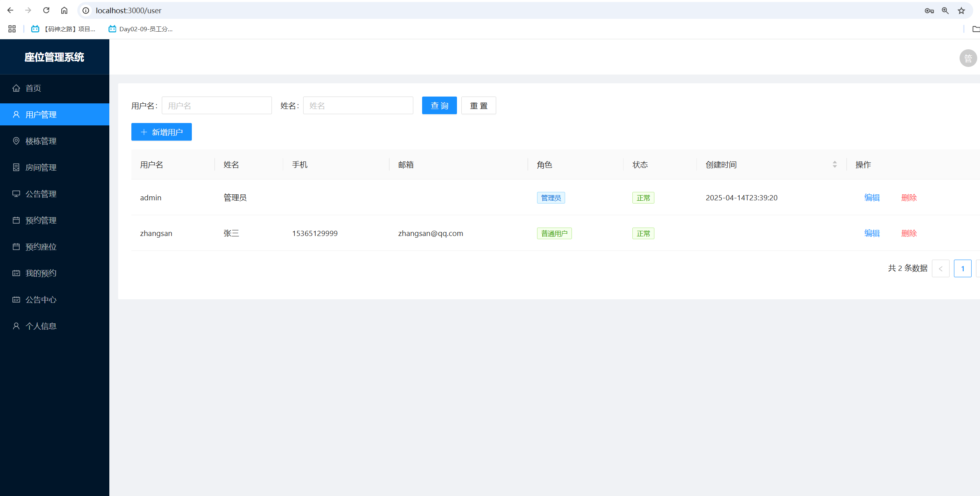The height and width of the screenshot is (496, 980).
Task: Edit the zhangsan user row
Action: point(871,233)
